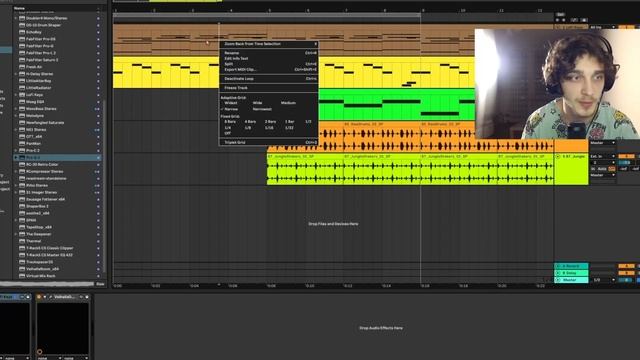Click the FabFilter Pro-G plugin icon
The height and width of the screenshot is (360, 640).
click(22, 46)
